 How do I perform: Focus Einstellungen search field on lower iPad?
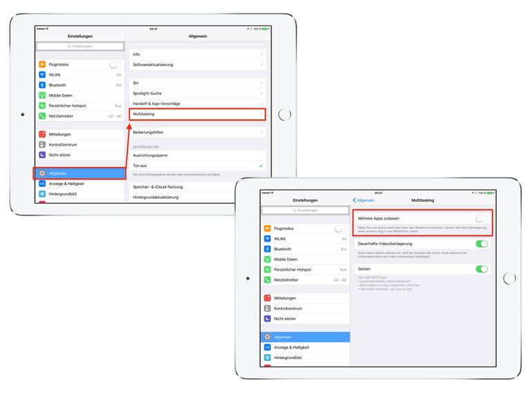(x=305, y=210)
